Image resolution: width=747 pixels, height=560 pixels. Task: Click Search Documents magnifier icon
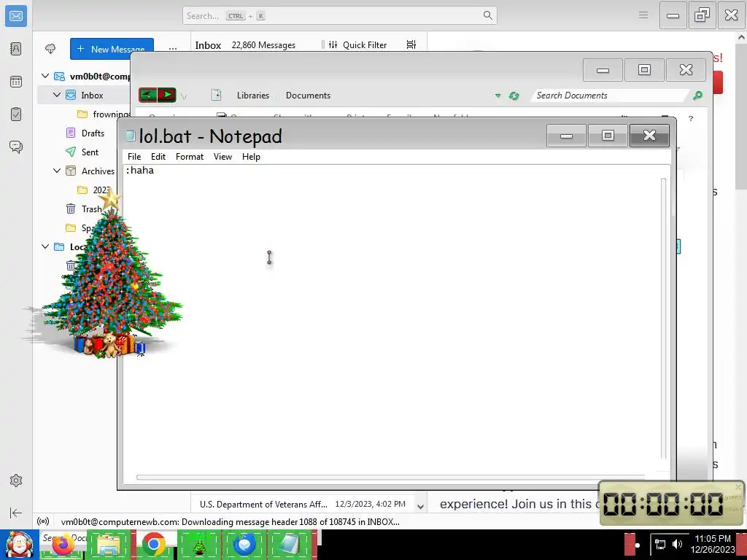(697, 96)
